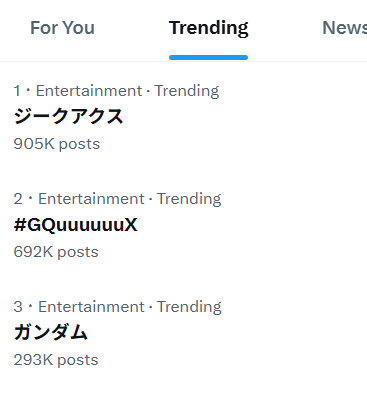Open the ジークアクス trending topic
Screen dimensions: 367x394
pyautogui.click(x=68, y=117)
